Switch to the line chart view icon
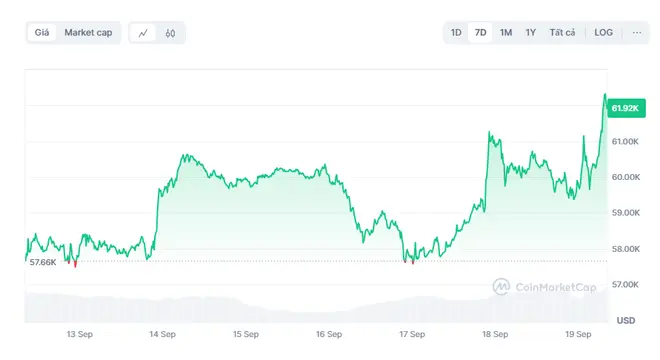The width and height of the screenshot is (660, 360). click(x=143, y=33)
